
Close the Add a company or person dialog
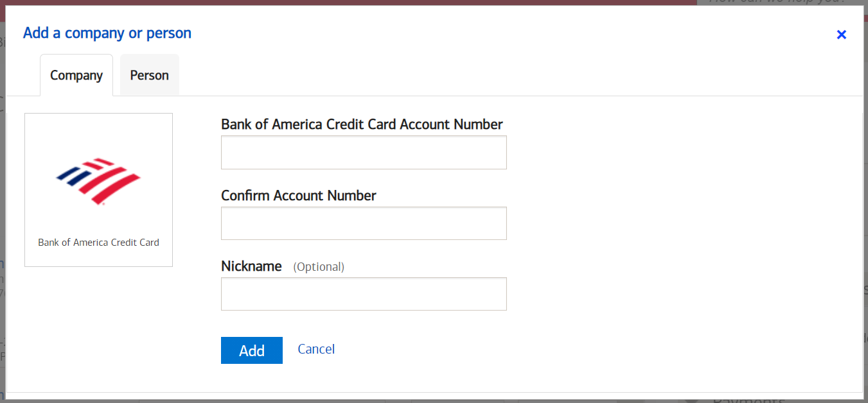(x=841, y=35)
